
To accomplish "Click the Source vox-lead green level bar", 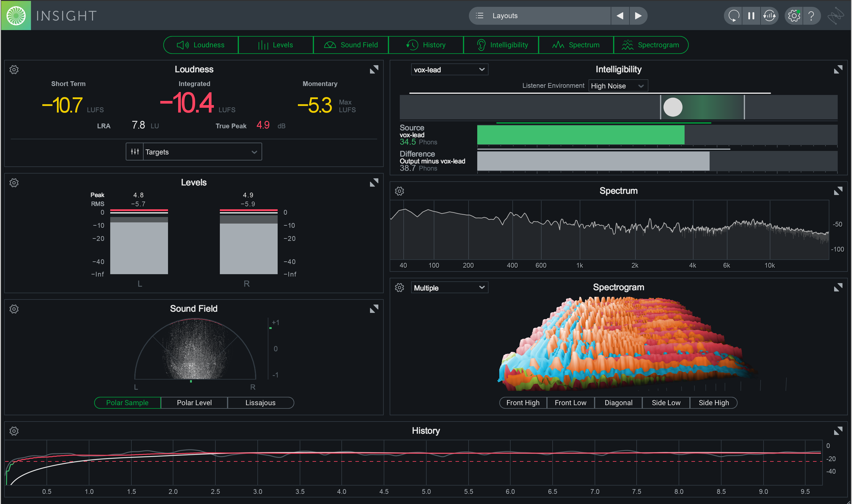I will 580,135.
